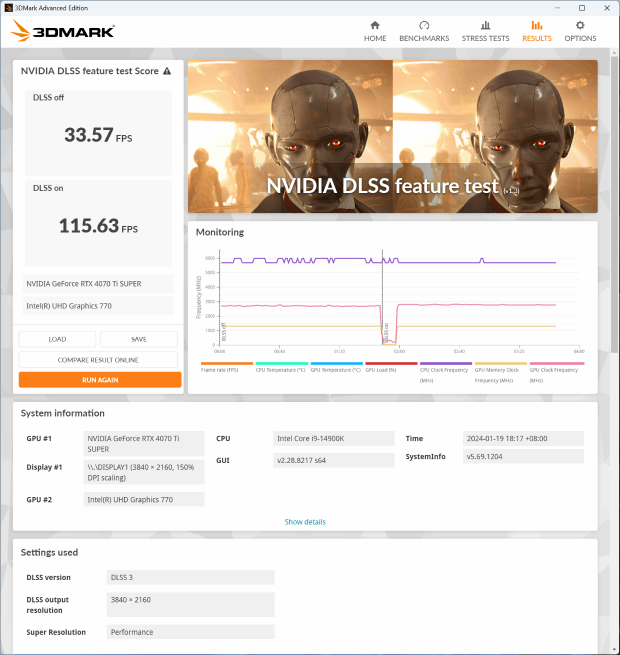Toggle the pink GPU Clock Frequency legend
This screenshot has width=620, height=655.
[556, 373]
